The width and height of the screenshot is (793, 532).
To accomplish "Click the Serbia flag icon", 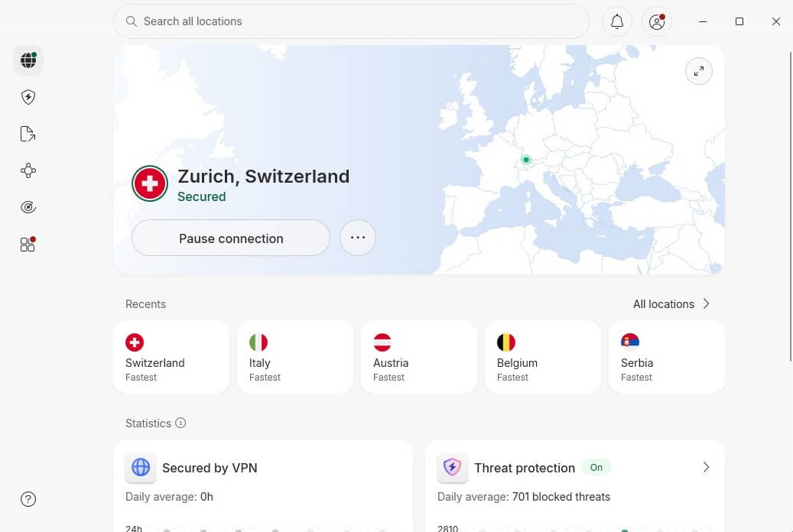I will 630,342.
